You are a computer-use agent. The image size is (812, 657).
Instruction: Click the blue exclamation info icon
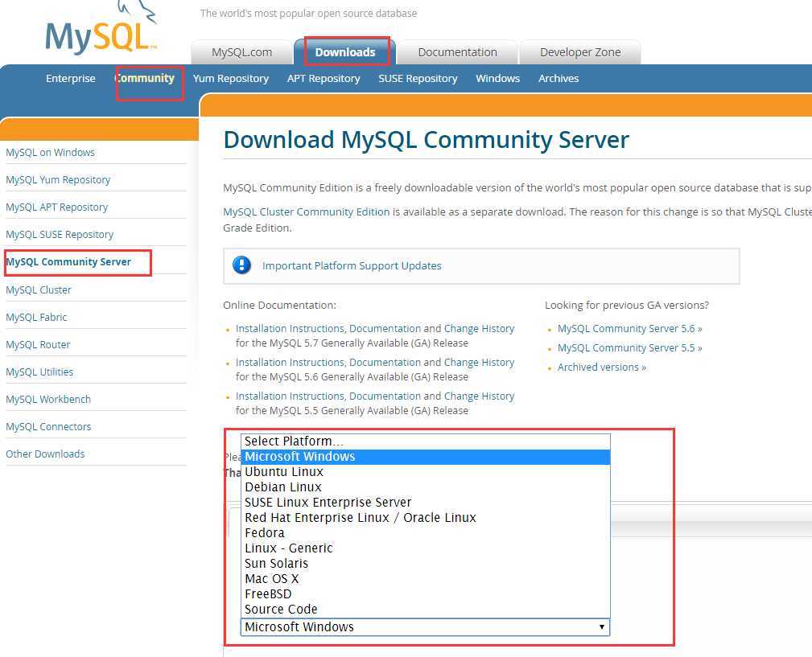tap(241, 265)
